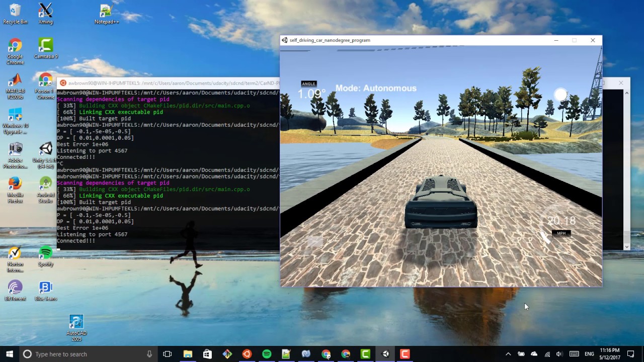The image size is (644, 362).
Task: Open the BitTorrent desktop shortcut
Action: (x=15, y=291)
